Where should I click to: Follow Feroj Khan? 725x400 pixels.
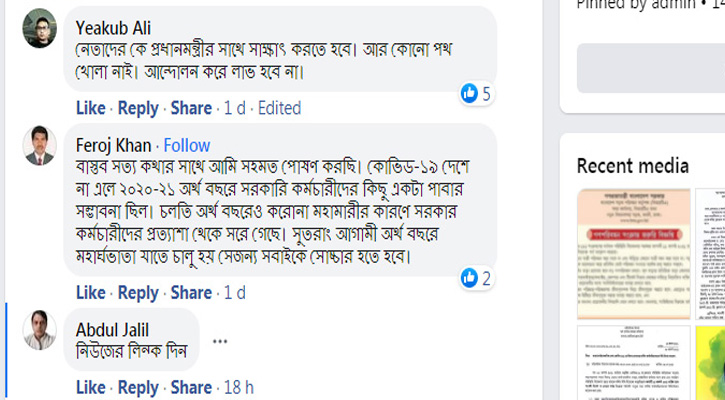point(187,145)
